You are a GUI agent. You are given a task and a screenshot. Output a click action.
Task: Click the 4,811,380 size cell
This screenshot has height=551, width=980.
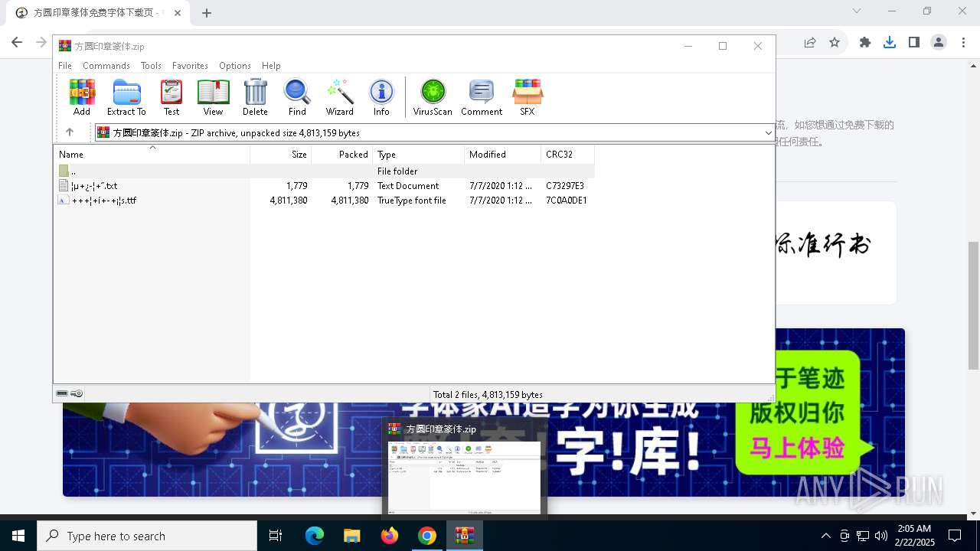coord(289,200)
